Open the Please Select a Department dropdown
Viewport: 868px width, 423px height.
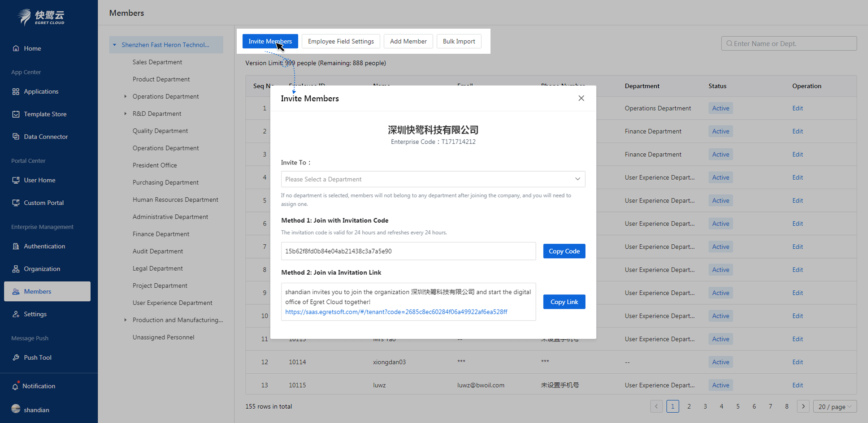(433, 179)
